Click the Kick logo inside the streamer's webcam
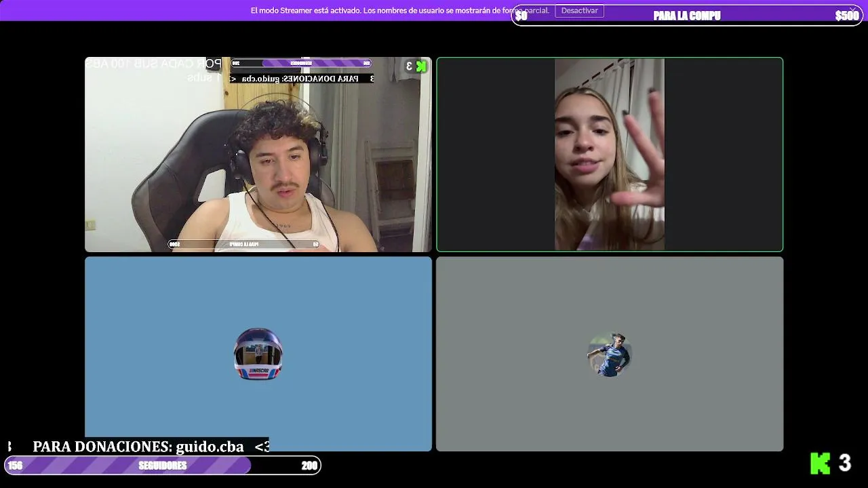This screenshot has width=868, height=488. click(x=421, y=66)
